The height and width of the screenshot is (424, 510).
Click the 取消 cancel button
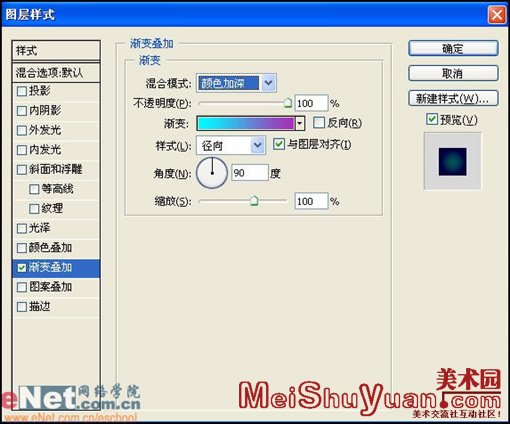point(453,73)
